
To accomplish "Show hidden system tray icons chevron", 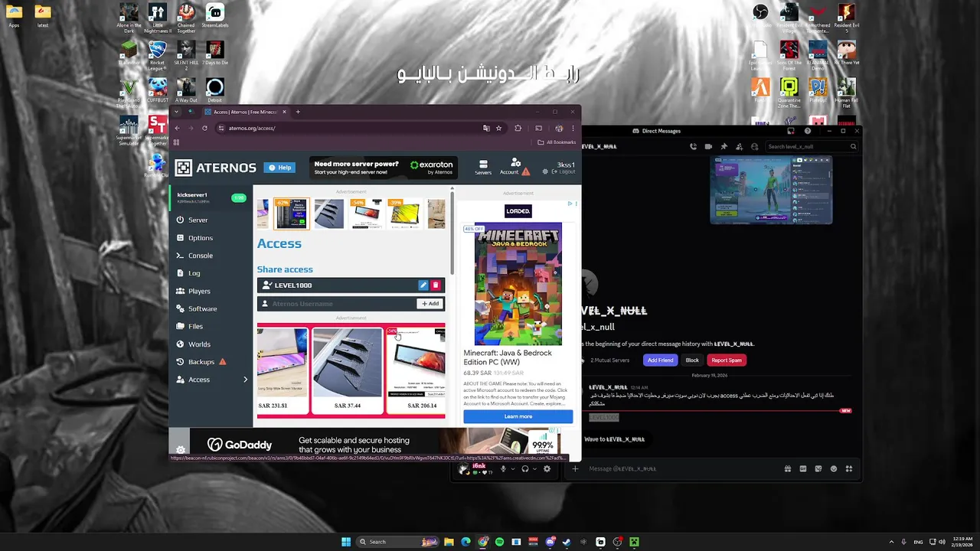I will [891, 542].
